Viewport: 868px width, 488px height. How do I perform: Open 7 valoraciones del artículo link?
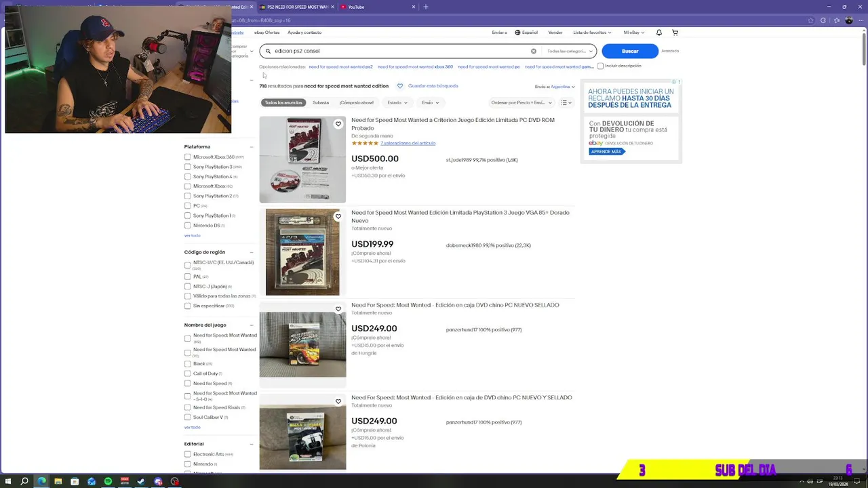pos(408,143)
